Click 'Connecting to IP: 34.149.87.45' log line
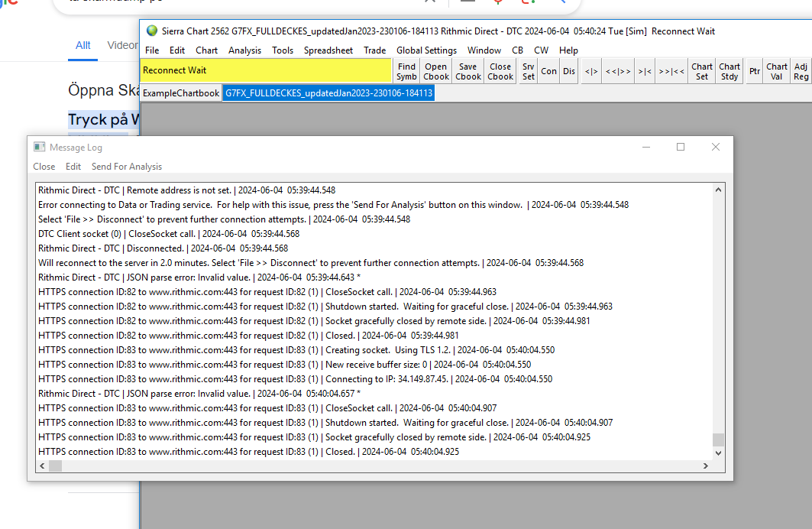 (x=295, y=378)
